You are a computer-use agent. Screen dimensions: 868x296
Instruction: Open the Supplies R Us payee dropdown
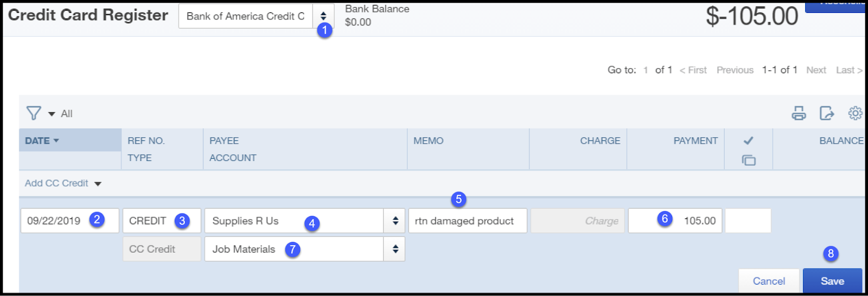pos(395,221)
